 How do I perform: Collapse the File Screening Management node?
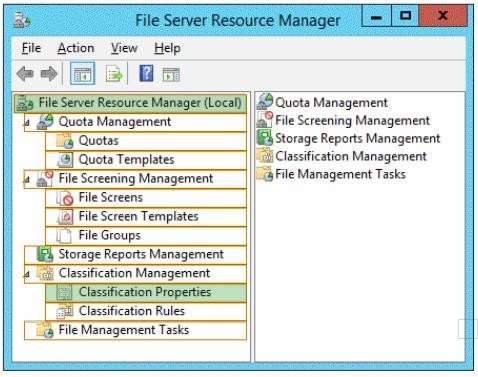point(27,180)
